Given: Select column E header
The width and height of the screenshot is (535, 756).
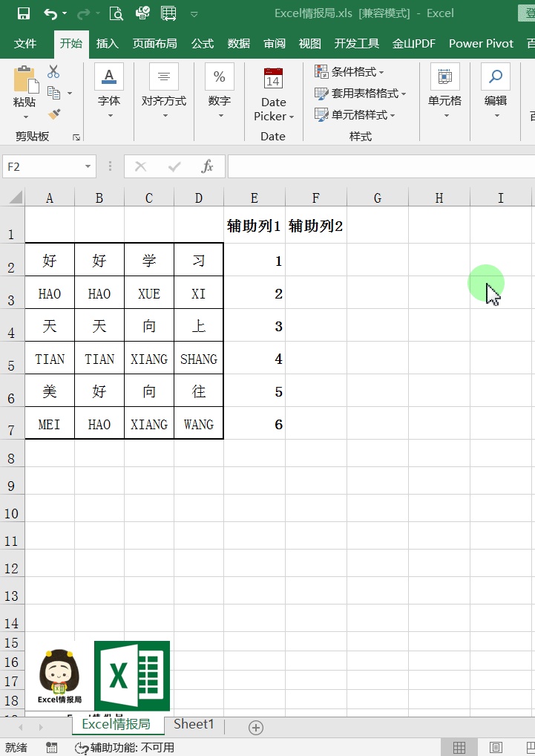Looking at the screenshot, I should [x=255, y=198].
